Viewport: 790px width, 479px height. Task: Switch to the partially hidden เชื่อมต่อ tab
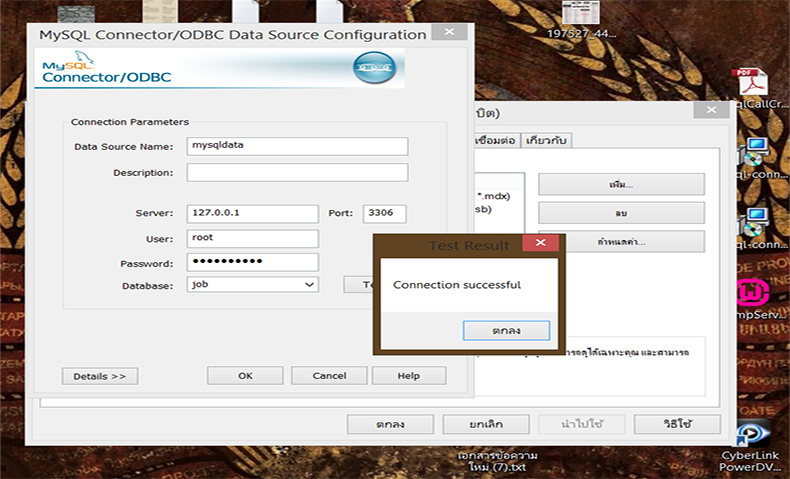pos(496,140)
